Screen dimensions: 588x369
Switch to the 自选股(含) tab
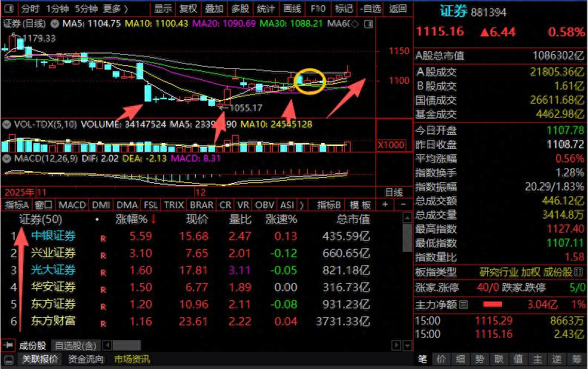coord(76,345)
